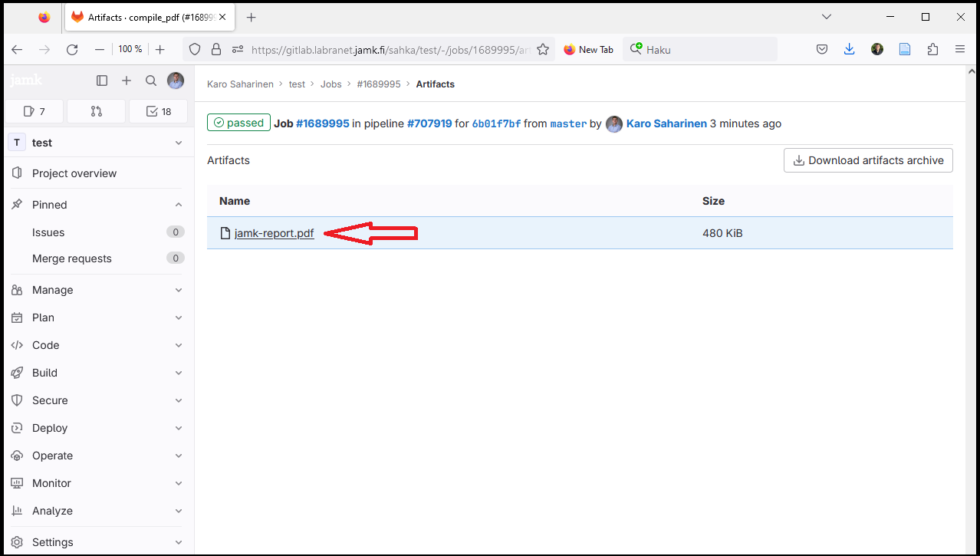Screen dimensions: 980x556
Task: Open assigned issues counter showing 7
Action: (35, 111)
